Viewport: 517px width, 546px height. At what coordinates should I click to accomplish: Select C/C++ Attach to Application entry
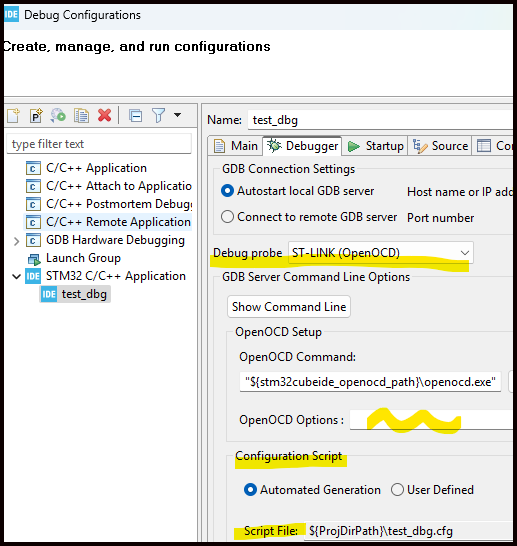click(x=118, y=186)
